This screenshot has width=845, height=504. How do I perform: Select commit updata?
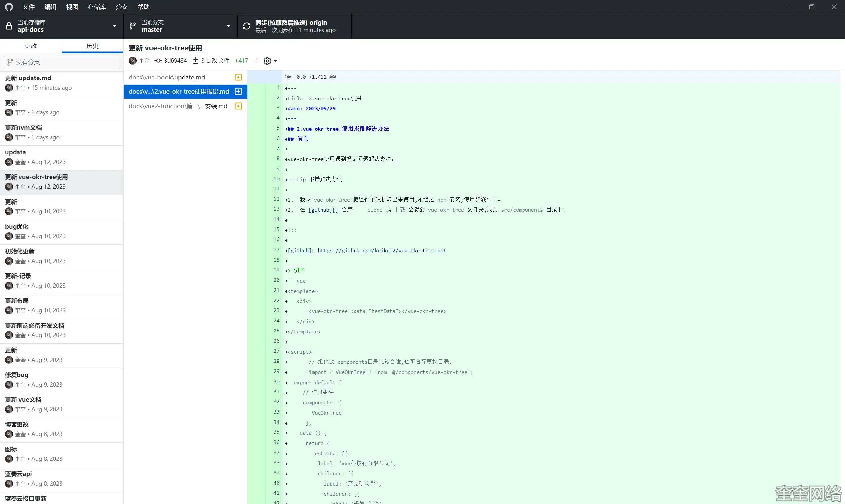click(x=62, y=158)
